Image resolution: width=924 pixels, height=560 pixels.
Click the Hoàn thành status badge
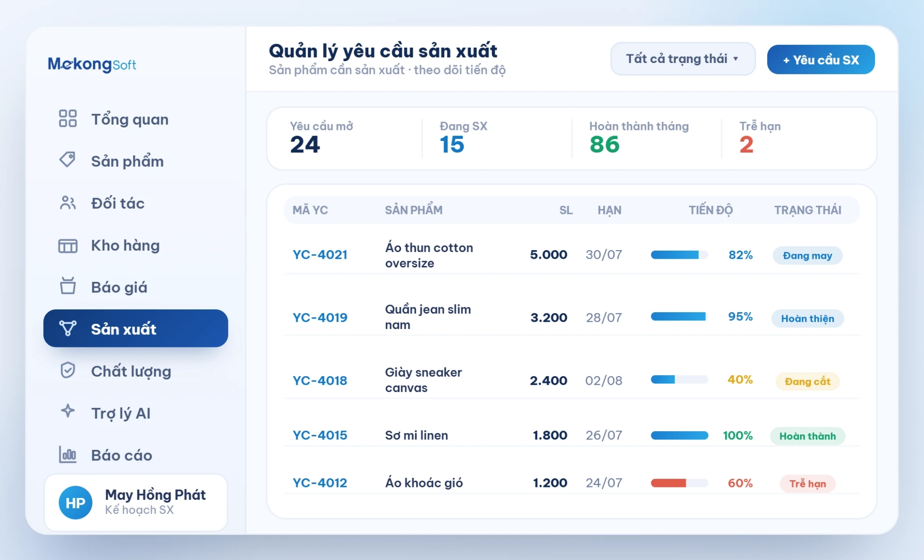(x=807, y=436)
